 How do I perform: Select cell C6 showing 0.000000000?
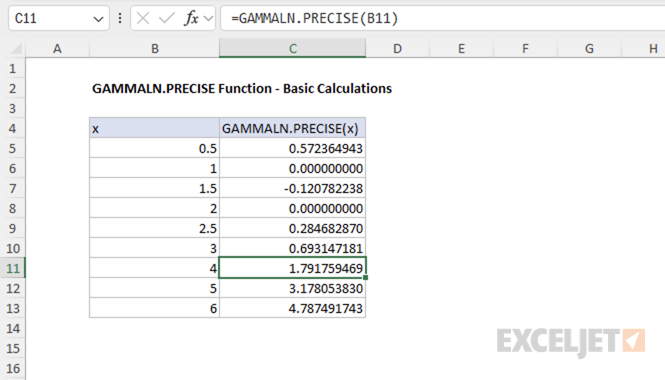tap(292, 168)
